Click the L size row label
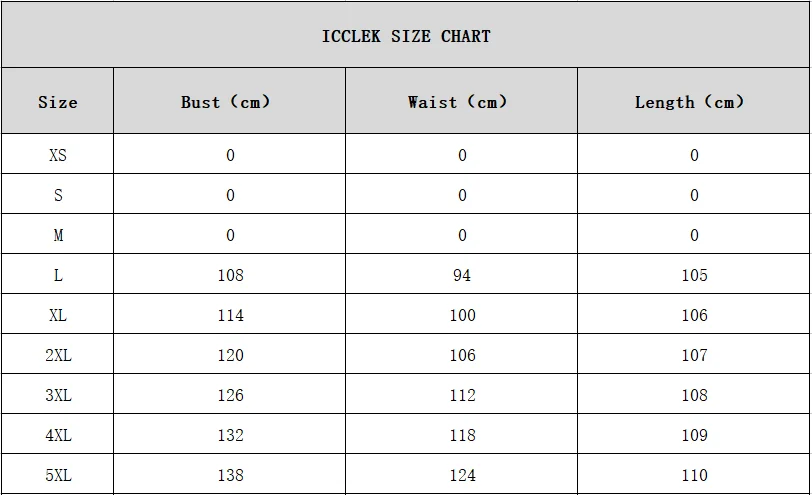This screenshot has width=812, height=495. click(58, 275)
